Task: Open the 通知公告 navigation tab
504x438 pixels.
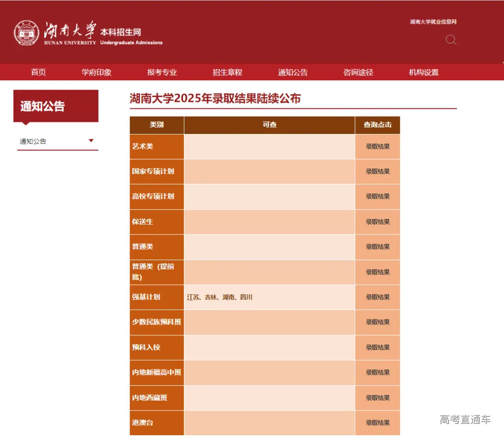Action: tap(292, 72)
